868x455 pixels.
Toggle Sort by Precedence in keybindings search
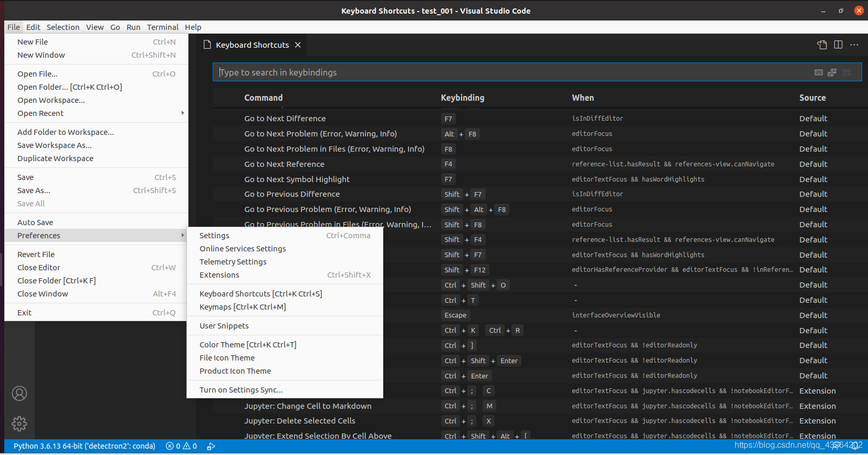[x=832, y=72]
